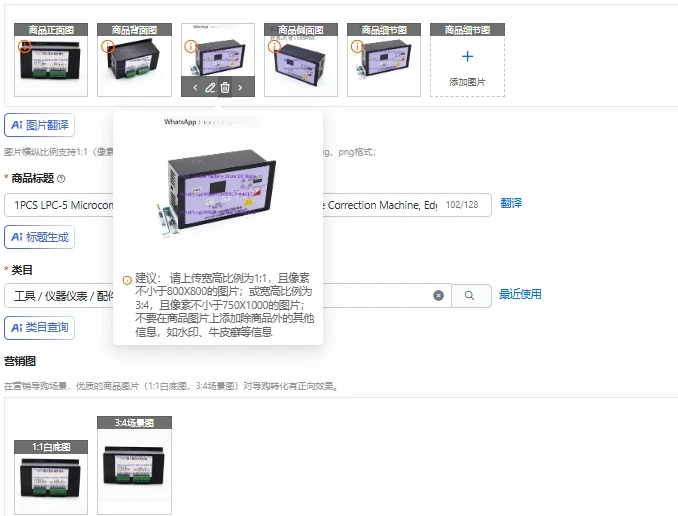Click into the 商品标题 text field
The image size is (678, 516).
[248, 205]
